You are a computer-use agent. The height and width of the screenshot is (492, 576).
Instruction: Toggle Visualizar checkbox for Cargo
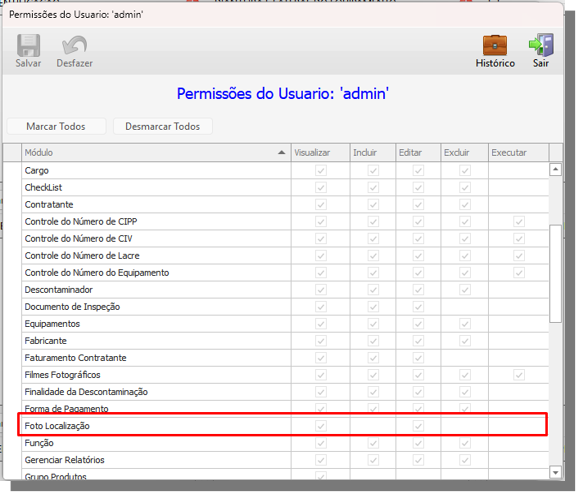[x=321, y=170]
